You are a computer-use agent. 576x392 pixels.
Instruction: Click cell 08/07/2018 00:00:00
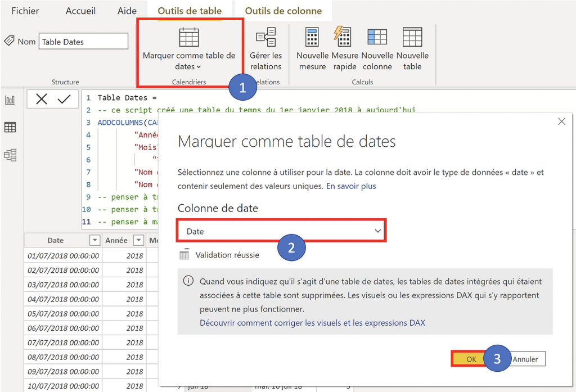(63, 357)
